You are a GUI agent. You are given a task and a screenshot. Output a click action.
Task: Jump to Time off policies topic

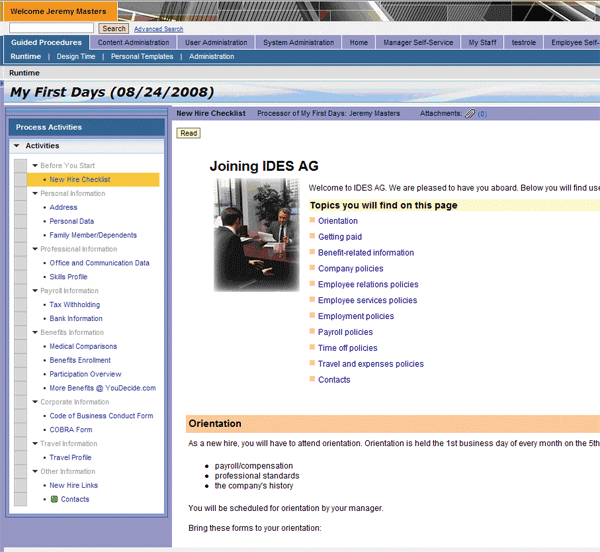347,348
